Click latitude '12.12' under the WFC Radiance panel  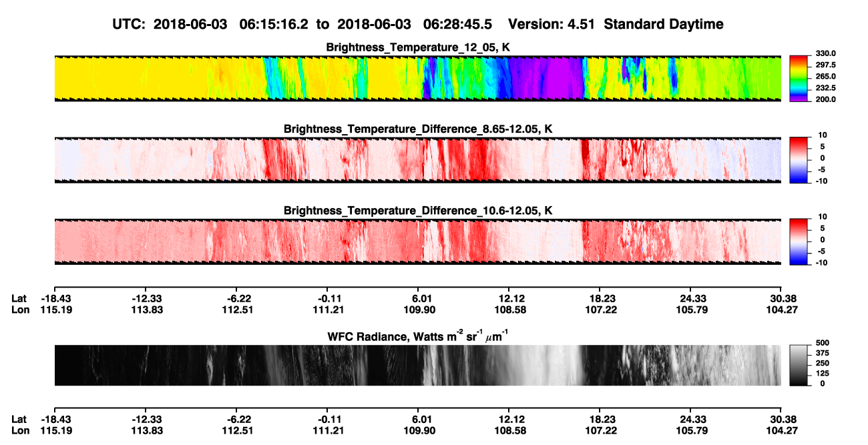point(510,419)
